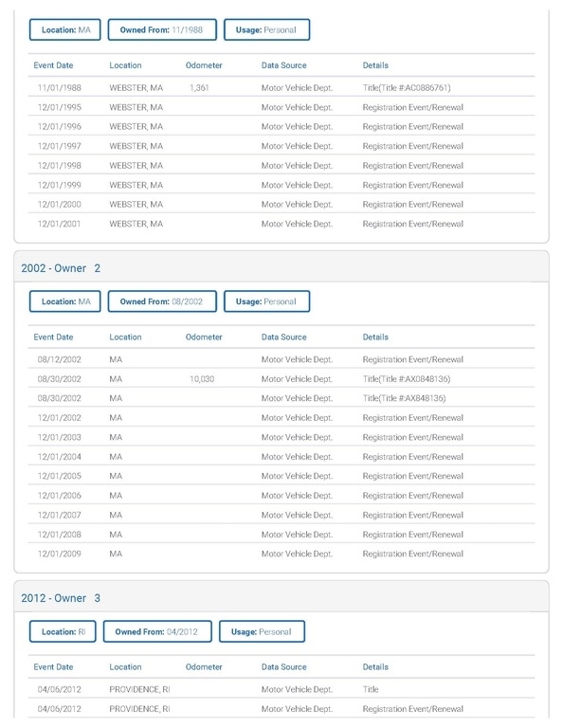Click Owned From: 04/2012 badge
563x728 pixels.
coord(157,631)
